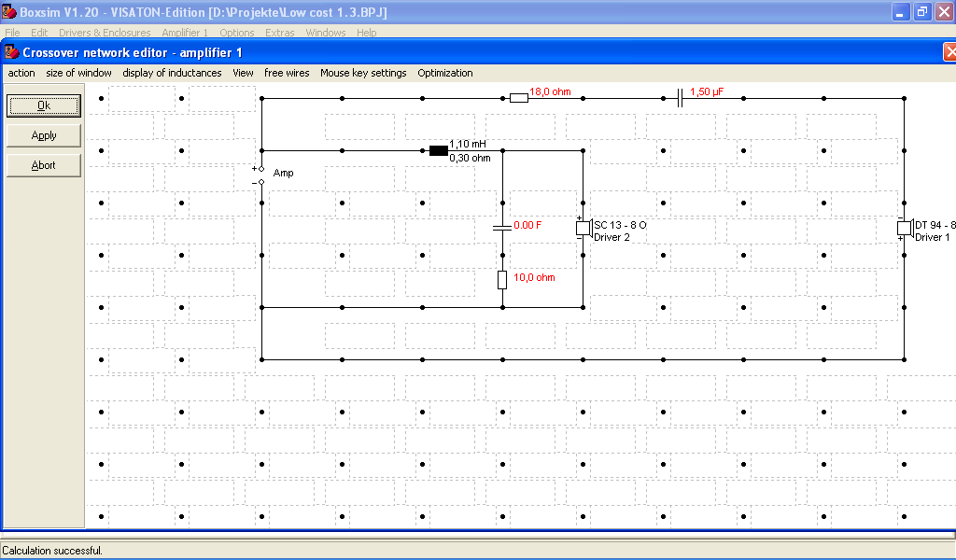Open the display of inductances menu
Viewport: 956px width, 560px height.
(172, 73)
